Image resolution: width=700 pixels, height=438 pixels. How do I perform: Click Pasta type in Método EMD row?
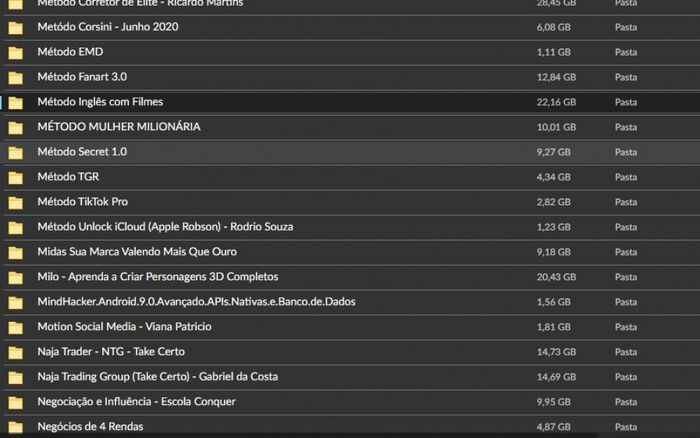[x=626, y=52]
